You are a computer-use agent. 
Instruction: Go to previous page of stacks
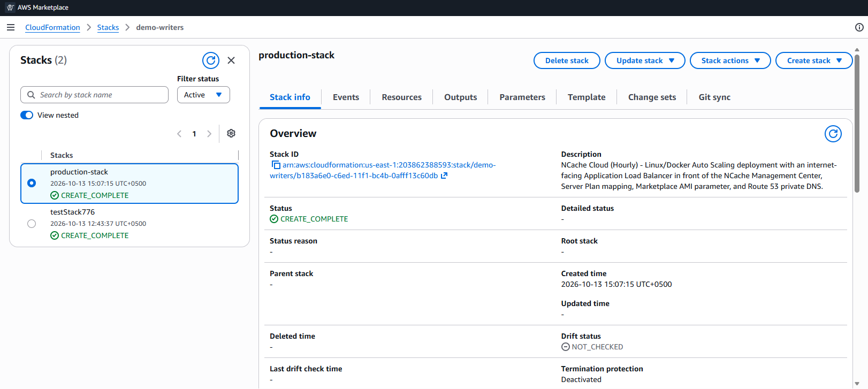179,134
